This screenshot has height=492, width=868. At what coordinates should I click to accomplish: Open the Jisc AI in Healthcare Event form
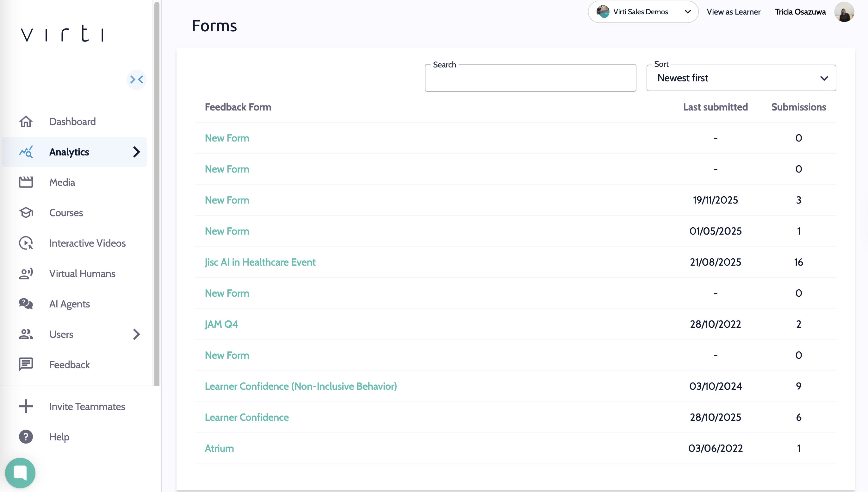(260, 262)
